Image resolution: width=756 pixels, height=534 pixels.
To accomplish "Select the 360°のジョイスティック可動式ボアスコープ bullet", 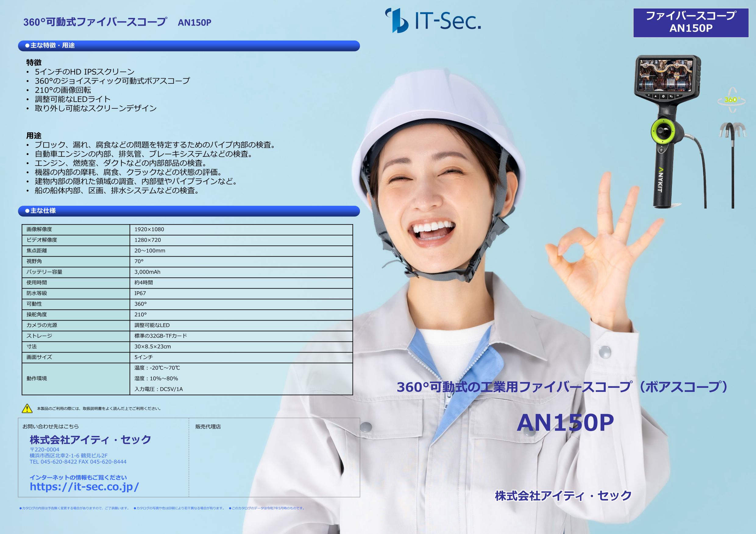I will point(112,81).
